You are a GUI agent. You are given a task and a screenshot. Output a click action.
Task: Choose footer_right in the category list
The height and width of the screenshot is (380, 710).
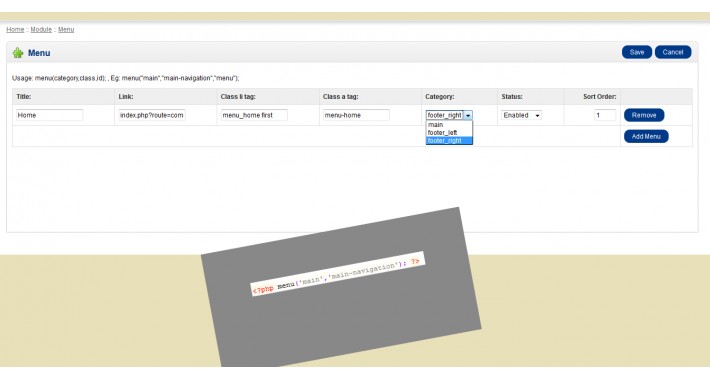click(449, 141)
